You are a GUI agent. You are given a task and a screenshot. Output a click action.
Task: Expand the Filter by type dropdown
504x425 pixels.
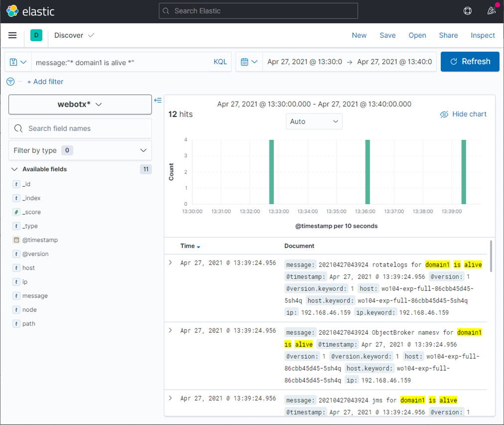pyautogui.click(x=80, y=150)
